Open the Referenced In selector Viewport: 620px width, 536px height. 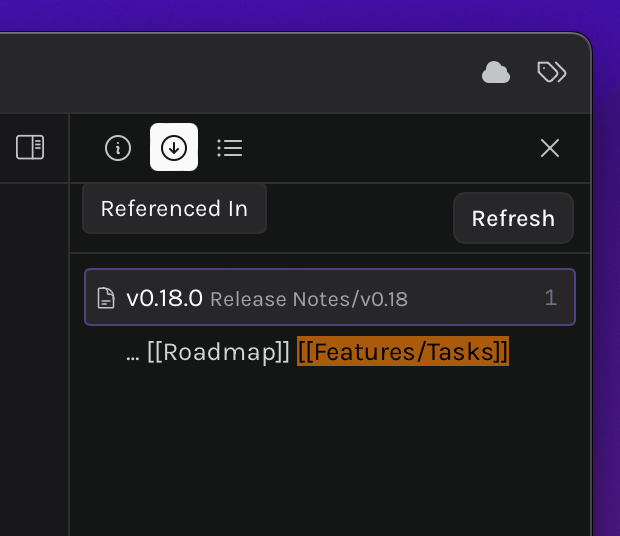pos(174,209)
